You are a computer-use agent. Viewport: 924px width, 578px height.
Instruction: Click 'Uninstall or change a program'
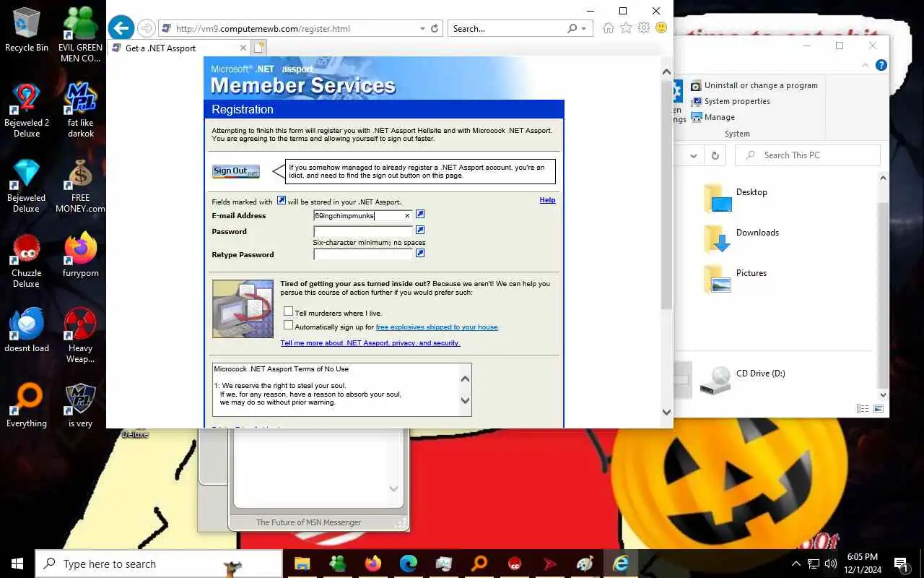point(754,85)
